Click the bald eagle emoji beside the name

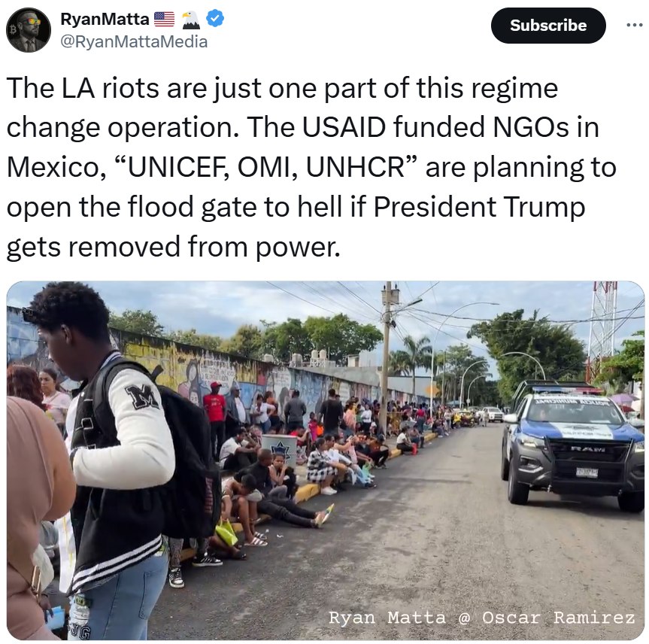pyautogui.click(x=191, y=20)
